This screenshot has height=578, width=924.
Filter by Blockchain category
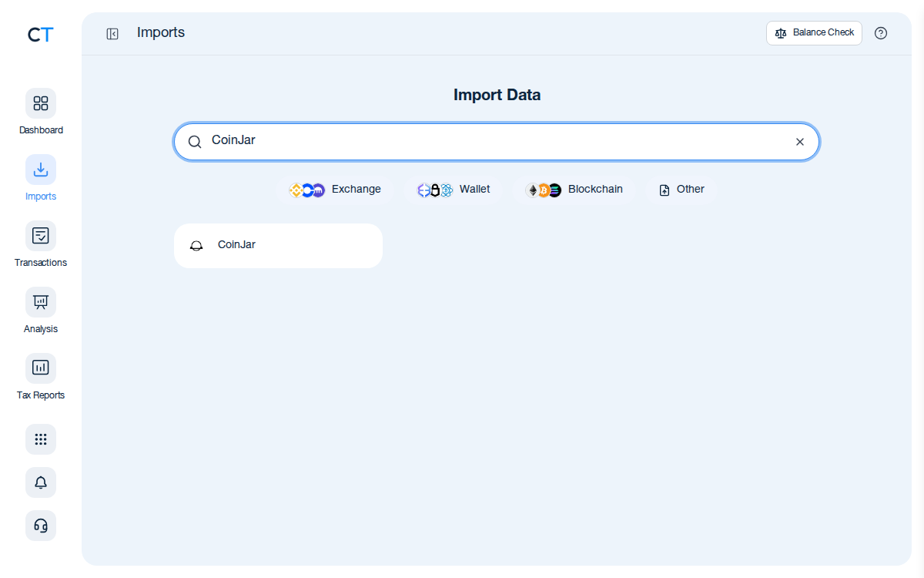point(574,190)
